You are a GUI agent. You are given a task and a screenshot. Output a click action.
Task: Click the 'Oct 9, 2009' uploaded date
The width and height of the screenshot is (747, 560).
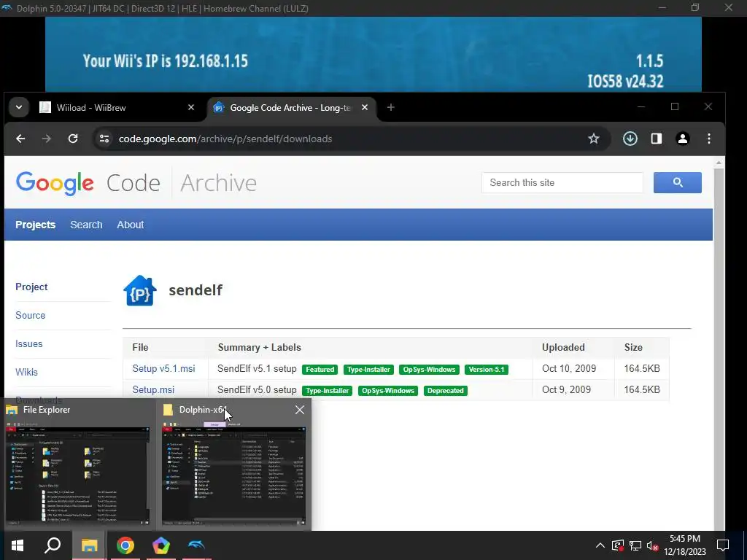coord(566,389)
